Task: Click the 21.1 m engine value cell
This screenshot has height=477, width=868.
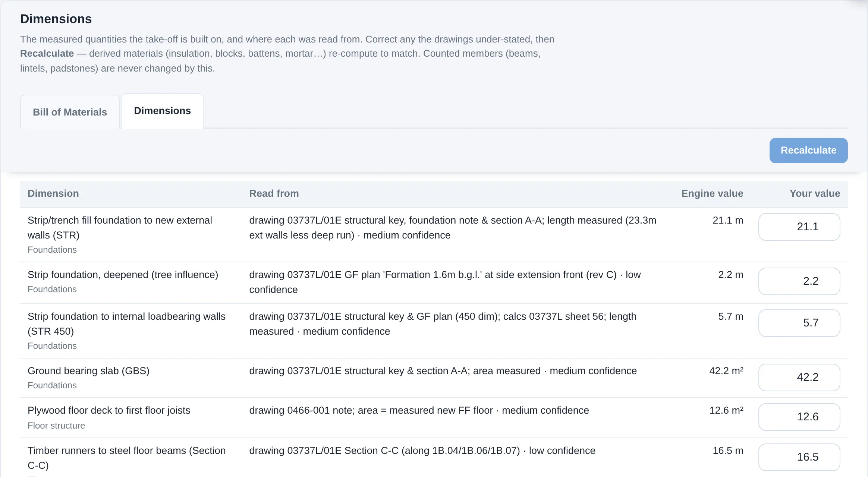Action: (728, 220)
